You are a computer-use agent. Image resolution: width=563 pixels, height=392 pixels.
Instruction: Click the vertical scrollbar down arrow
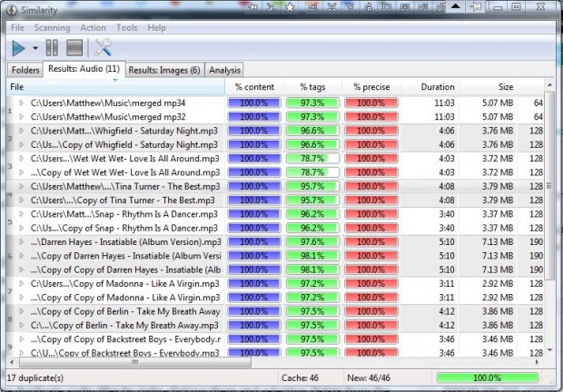(549, 350)
